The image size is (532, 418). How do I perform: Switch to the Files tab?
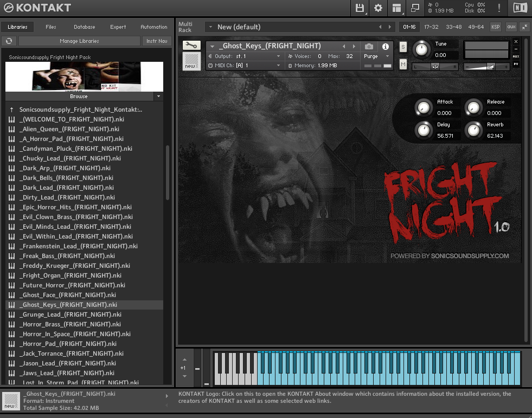(x=51, y=27)
